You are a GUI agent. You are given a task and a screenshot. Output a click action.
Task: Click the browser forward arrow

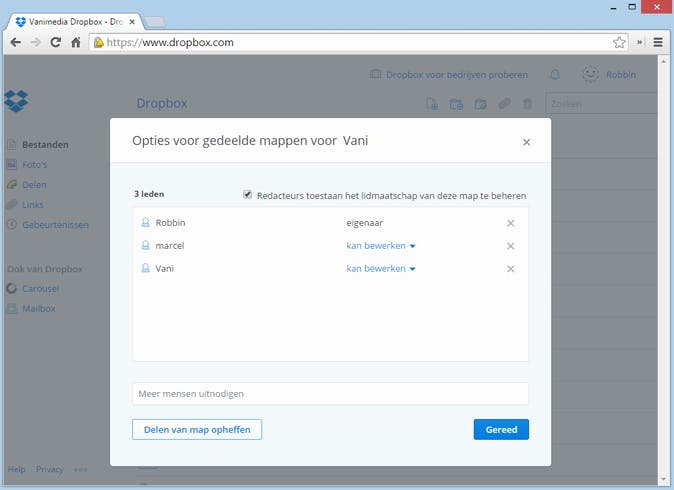point(36,42)
